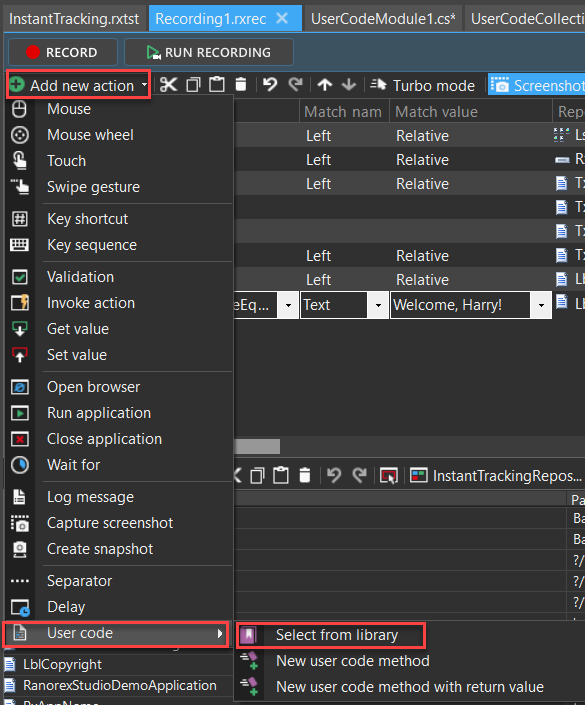Move action up with the up arrow icon

[325, 85]
